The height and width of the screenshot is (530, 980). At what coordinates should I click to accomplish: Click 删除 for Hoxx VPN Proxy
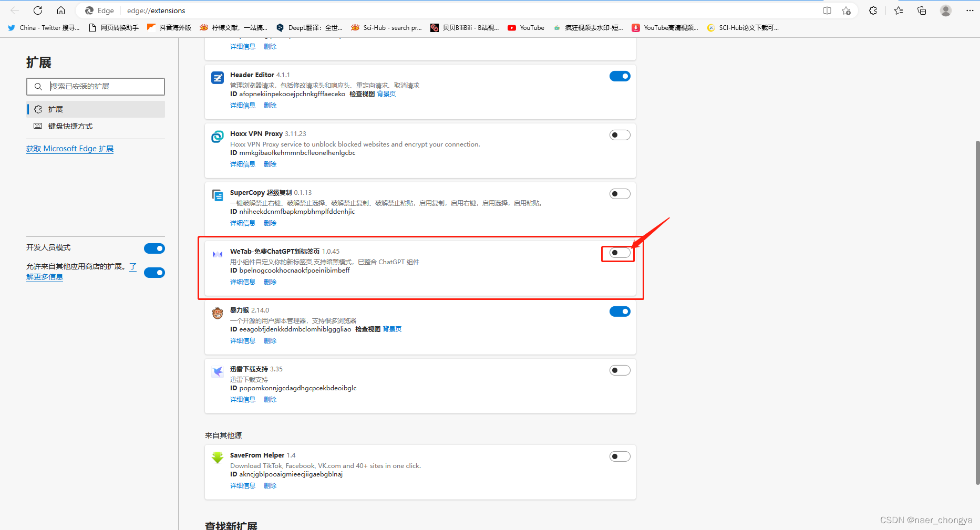pos(270,164)
